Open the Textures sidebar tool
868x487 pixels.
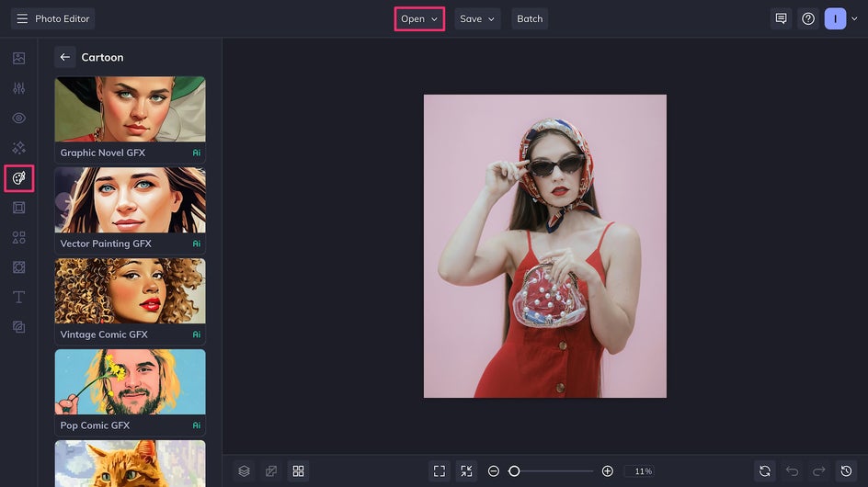(x=18, y=327)
